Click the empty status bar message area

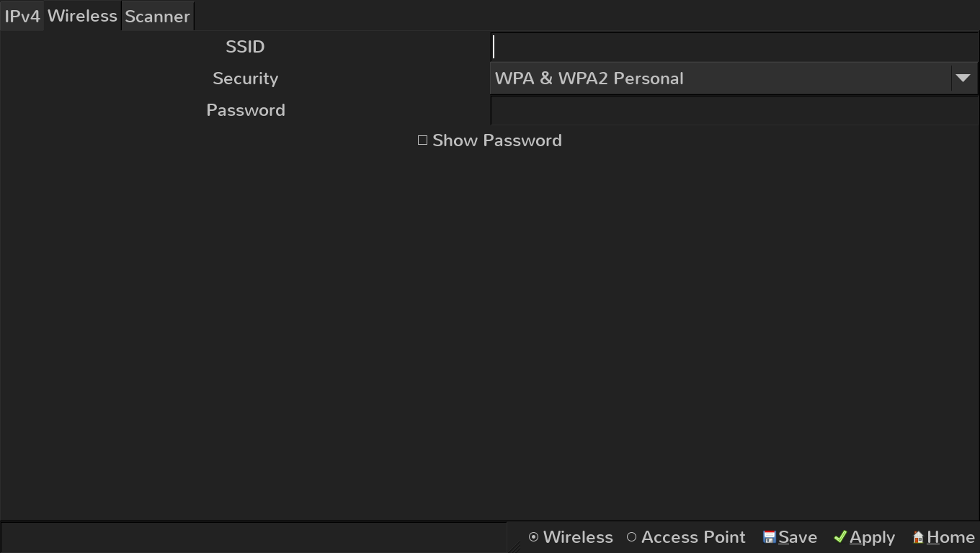pos(253,537)
